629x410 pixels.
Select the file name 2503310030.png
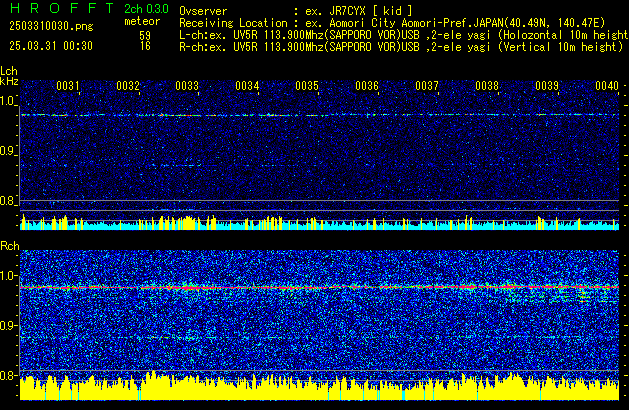click(x=51, y=26)
